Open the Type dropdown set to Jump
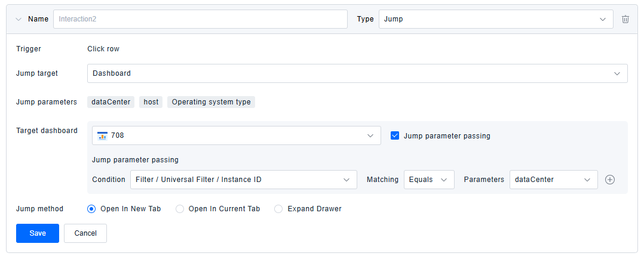 click(x=495, y=19)
